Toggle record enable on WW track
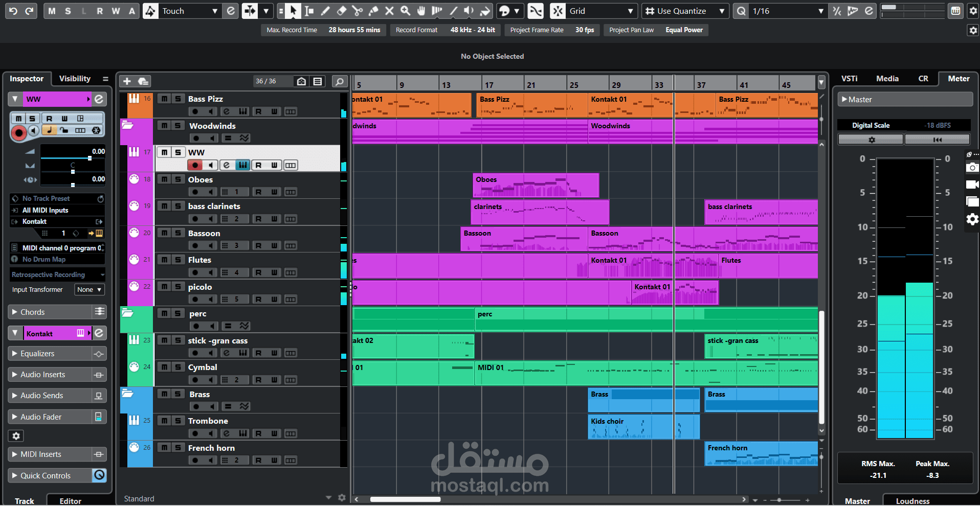The image size is (980, 506). [195, 165]
